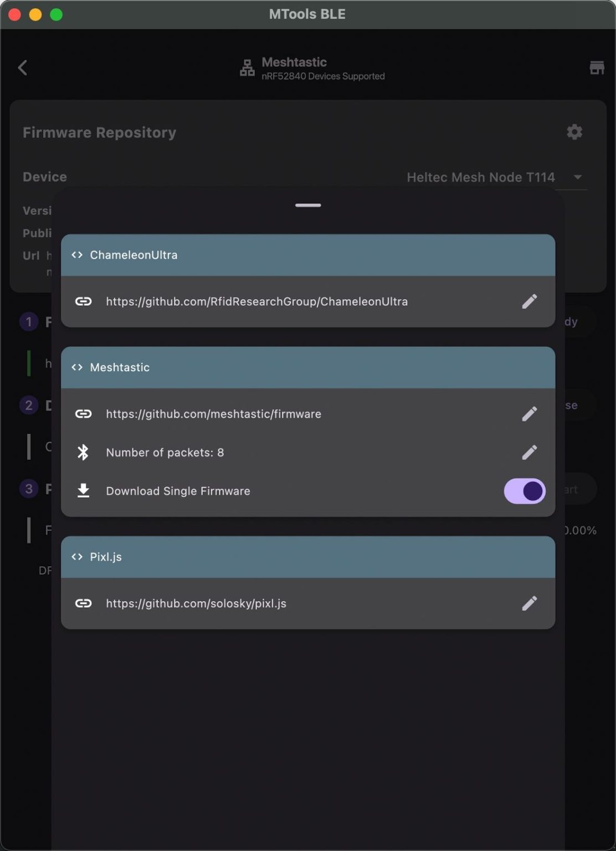Select the ChameleonUltra header

[307, 255]
